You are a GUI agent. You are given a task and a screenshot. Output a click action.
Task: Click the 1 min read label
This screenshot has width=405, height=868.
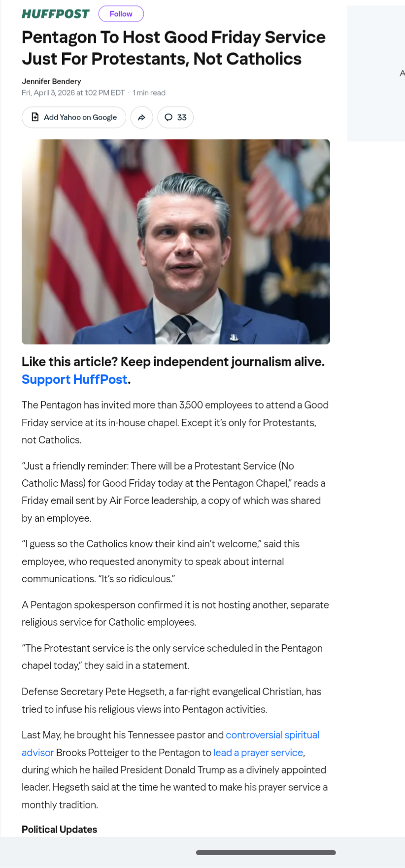149,93
